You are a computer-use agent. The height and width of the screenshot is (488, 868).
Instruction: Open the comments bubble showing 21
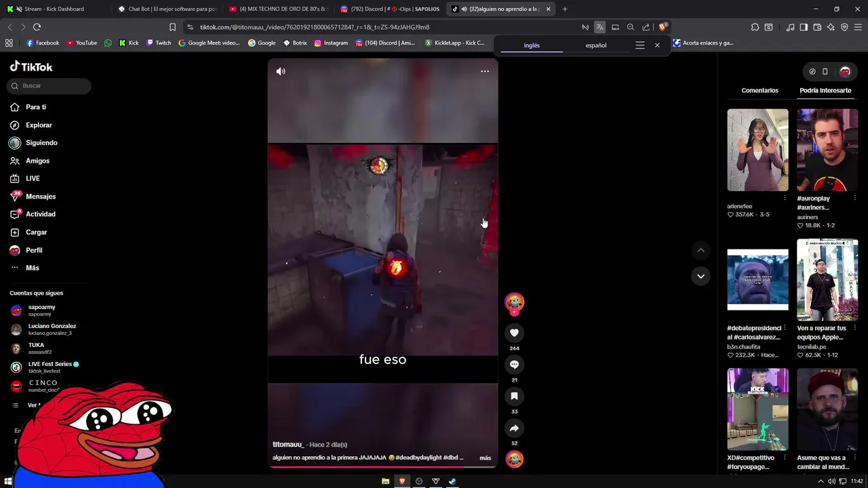[x=514, y=365]
